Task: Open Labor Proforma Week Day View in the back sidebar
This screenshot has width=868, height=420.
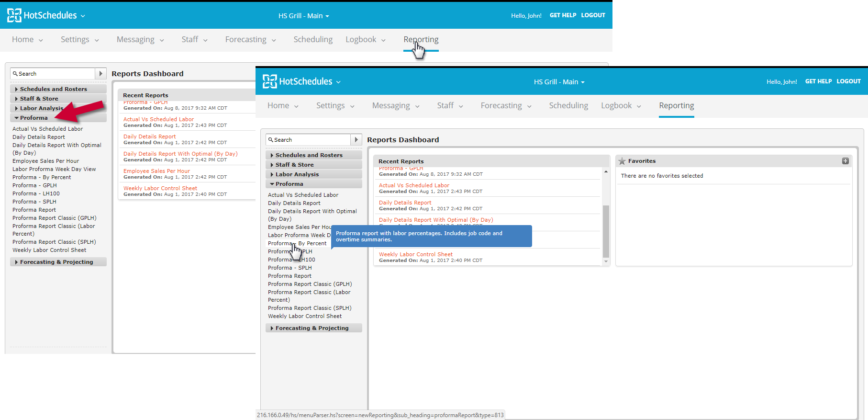Action: click(x=54, y=169)
